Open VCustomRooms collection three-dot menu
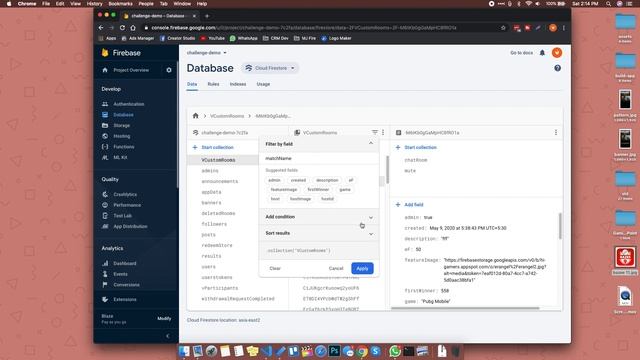640x360 pixels. 383,132
